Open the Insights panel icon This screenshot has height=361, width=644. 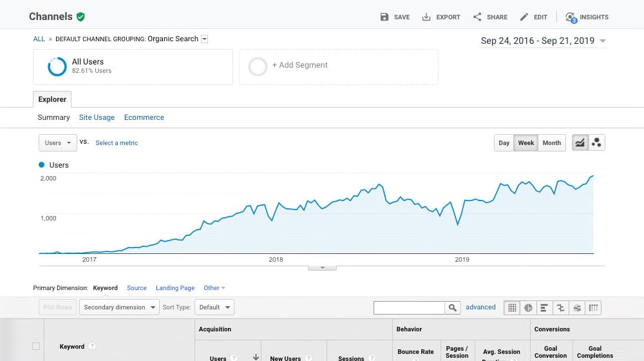click(571, 17)
